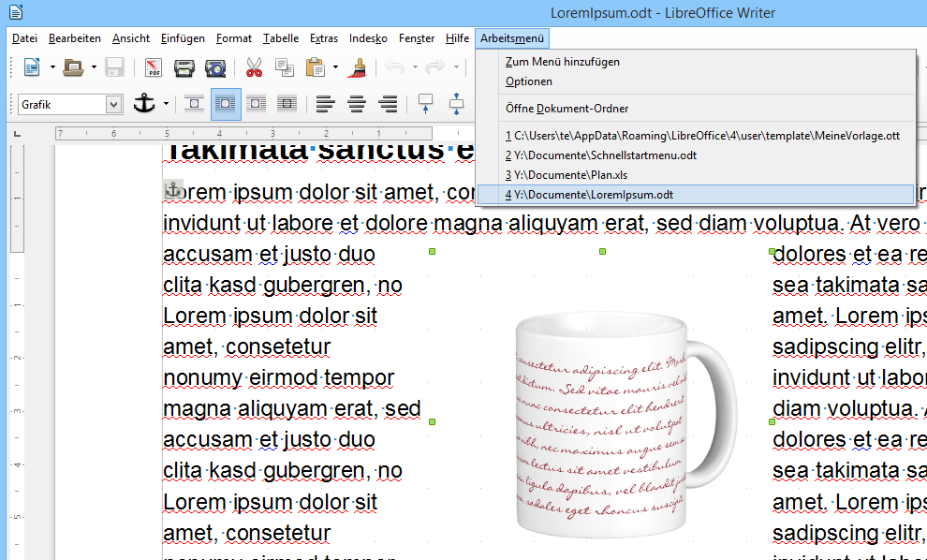The image size is (927, 560).
Task: Toggle the active page wrap button
Action: click(226, 104)
